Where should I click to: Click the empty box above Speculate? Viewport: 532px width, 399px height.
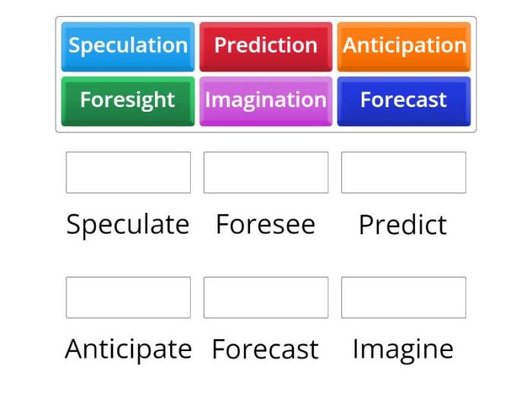(128, 173)
